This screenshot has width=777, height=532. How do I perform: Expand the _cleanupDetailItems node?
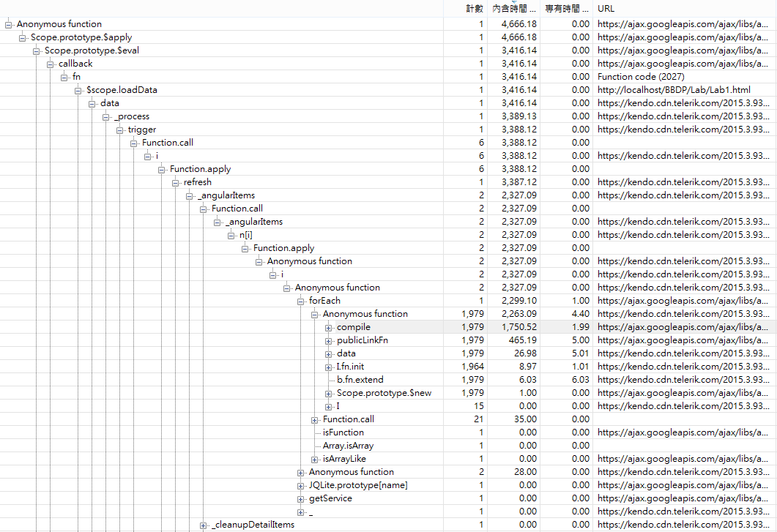[203, 525]
